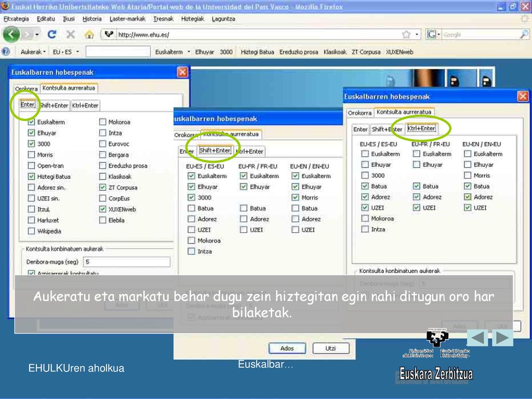Click Klasikoak on Euskalbar toolbar
The height and width of the screenshot is (399, 532).
(x=335, y=52)
